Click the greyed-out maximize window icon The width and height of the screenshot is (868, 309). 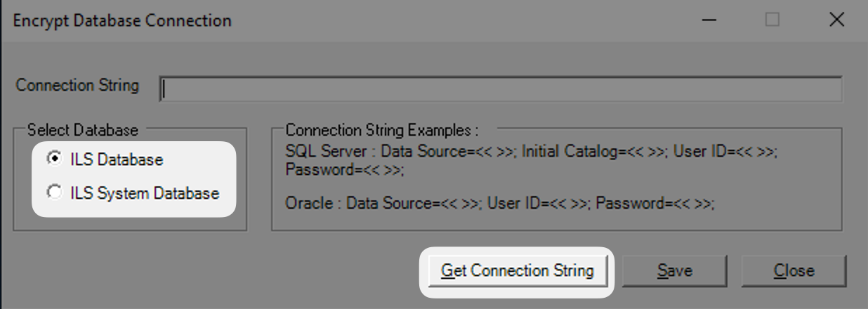point(772,20)
